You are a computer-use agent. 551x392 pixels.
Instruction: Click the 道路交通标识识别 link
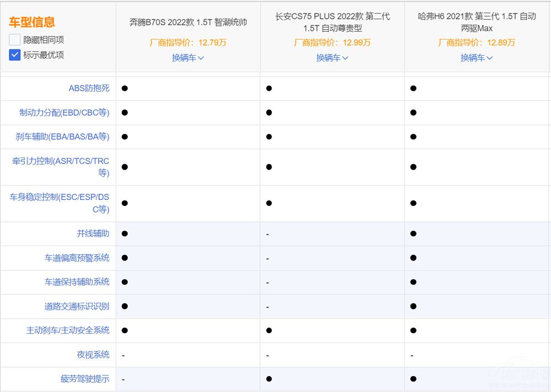pyautogui.click(x=77, y=306)
